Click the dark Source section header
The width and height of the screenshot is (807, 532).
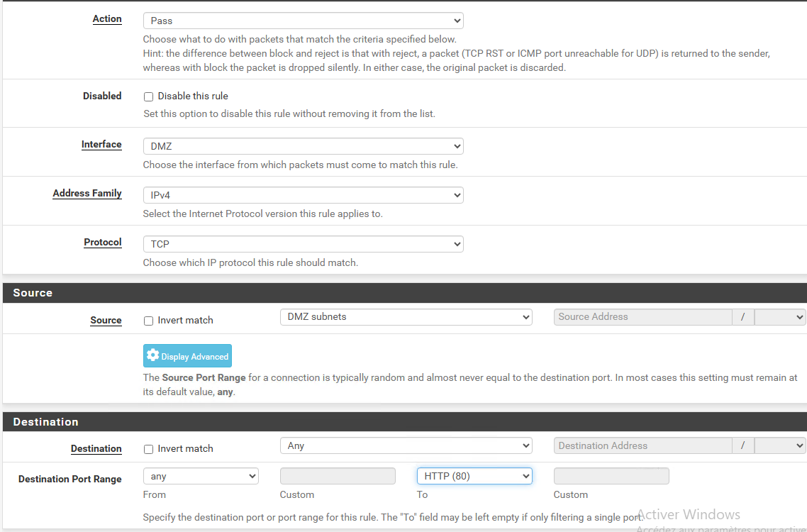(404, 293)
